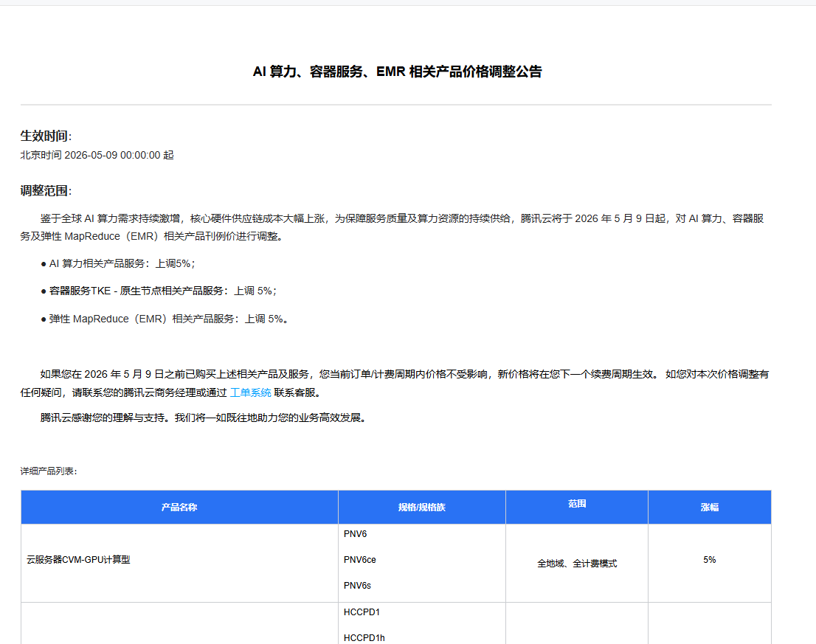Click the 规格/规格族 table header
This screenshot has width=816, height=644.
(421, 508)
